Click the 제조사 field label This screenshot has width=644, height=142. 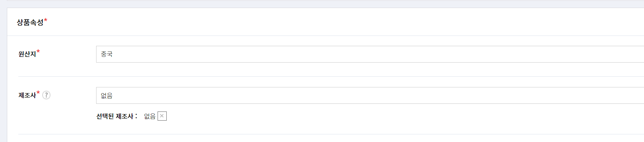coord(27,95)
